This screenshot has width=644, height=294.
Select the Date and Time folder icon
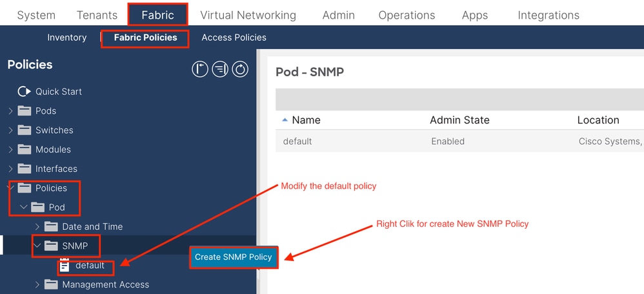pos(52,226)
